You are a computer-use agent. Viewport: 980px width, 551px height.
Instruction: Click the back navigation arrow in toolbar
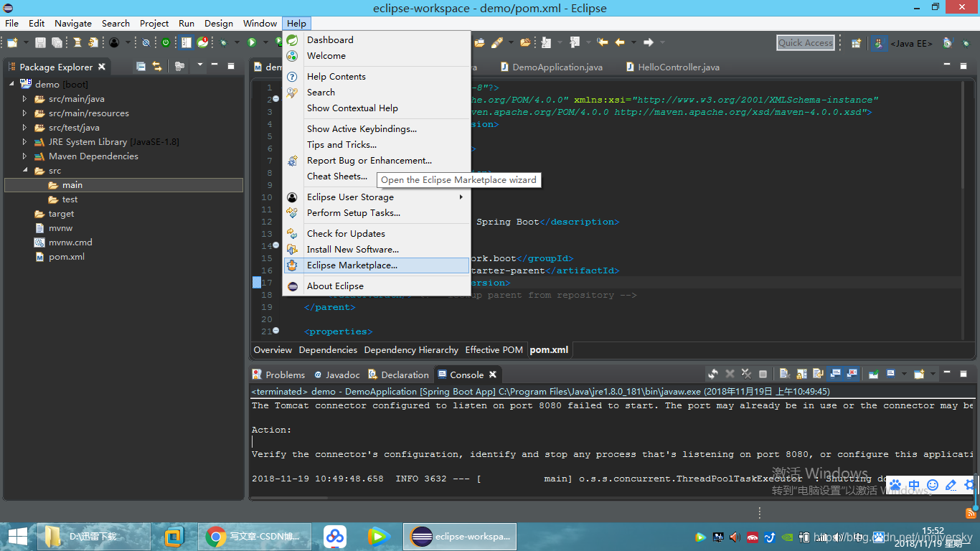click(620, 42)
